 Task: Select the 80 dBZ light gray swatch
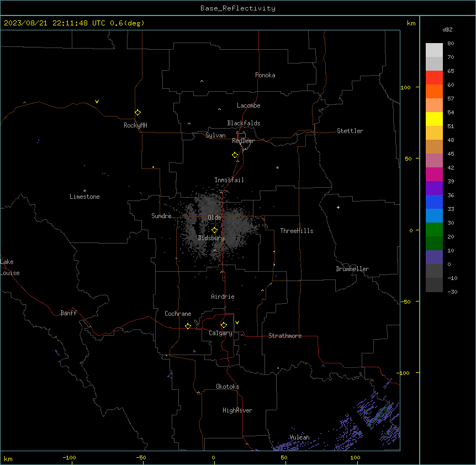point(434,50)
